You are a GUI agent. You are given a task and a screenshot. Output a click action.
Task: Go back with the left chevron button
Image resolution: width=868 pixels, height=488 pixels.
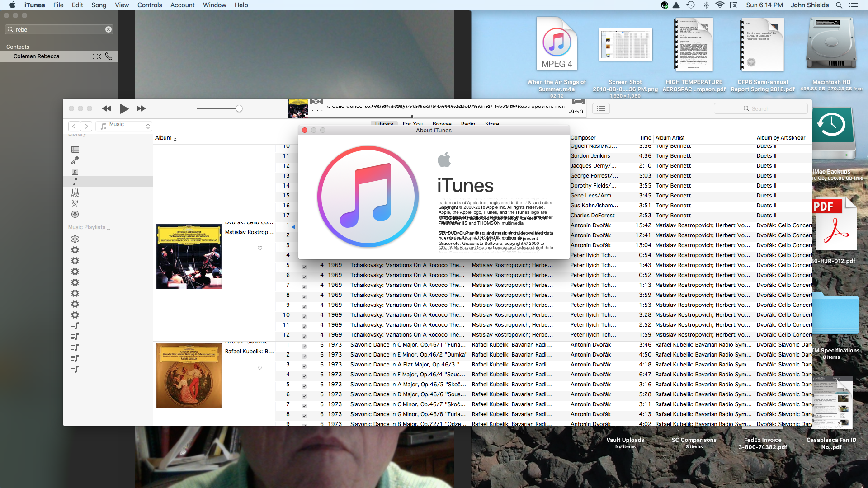pyautogui.click(x=75, y=126)
